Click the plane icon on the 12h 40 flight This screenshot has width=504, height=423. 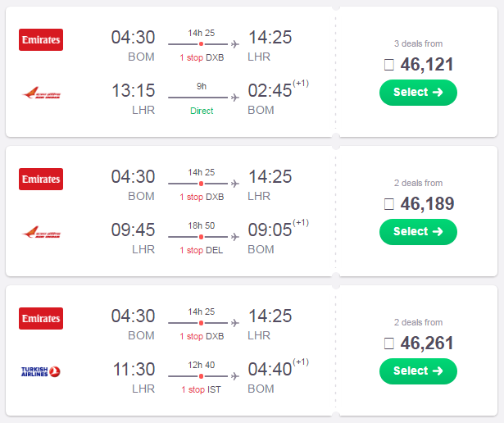click(235, 376)
